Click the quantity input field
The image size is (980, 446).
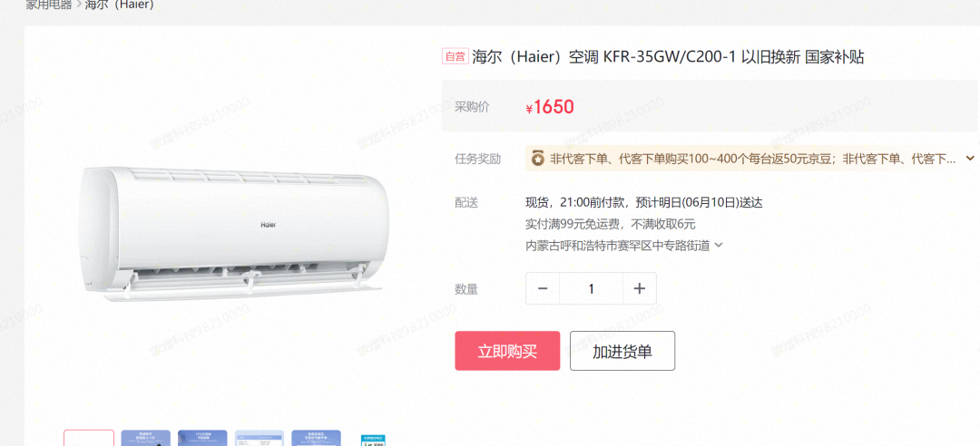pos(592,288)
